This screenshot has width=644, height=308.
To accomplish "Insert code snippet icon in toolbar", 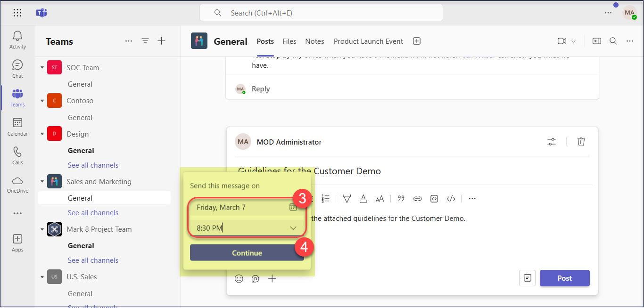I will coord(451,199).
